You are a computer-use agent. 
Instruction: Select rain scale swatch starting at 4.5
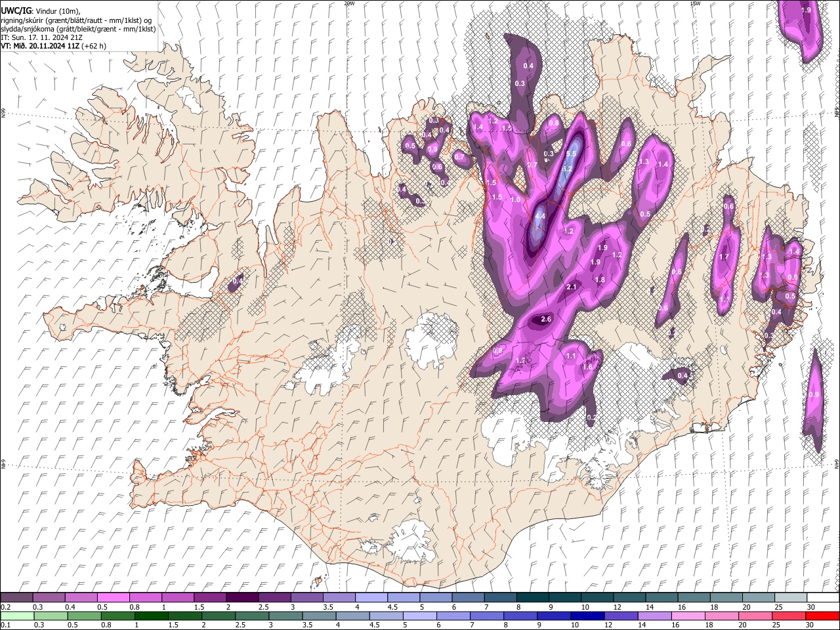pyautogui.click(x=386, y=616)
